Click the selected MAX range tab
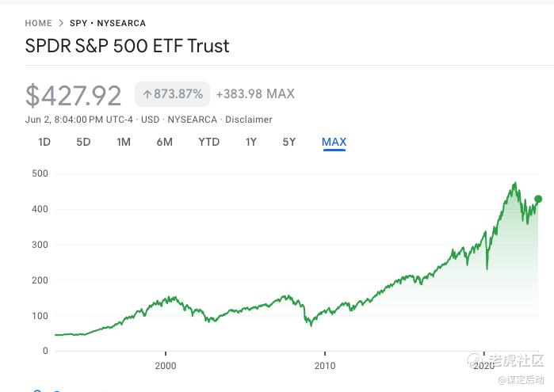 click(334, 142)
